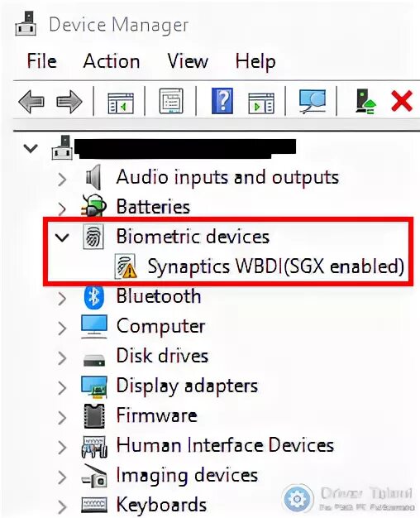Viewport: 420px width, 518px height.
Task: Click Scan for hardware changes icon
Action: (313, 101)
